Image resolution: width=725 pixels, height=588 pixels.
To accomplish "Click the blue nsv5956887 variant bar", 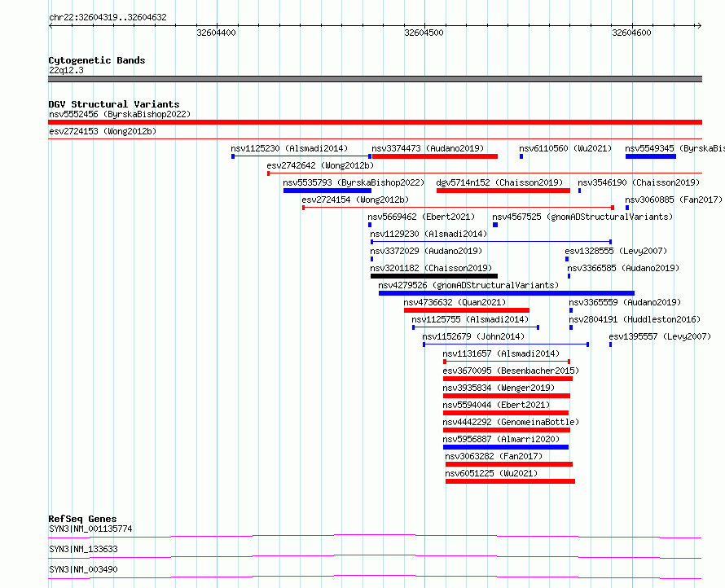I will [x=506, y=447].
